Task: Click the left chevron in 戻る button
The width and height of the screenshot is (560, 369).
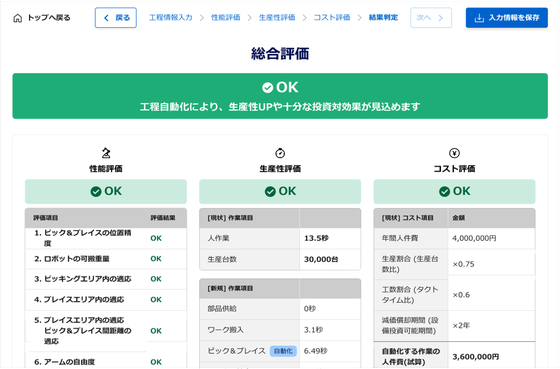Action: pyautogui.click(x=106, y=18)
